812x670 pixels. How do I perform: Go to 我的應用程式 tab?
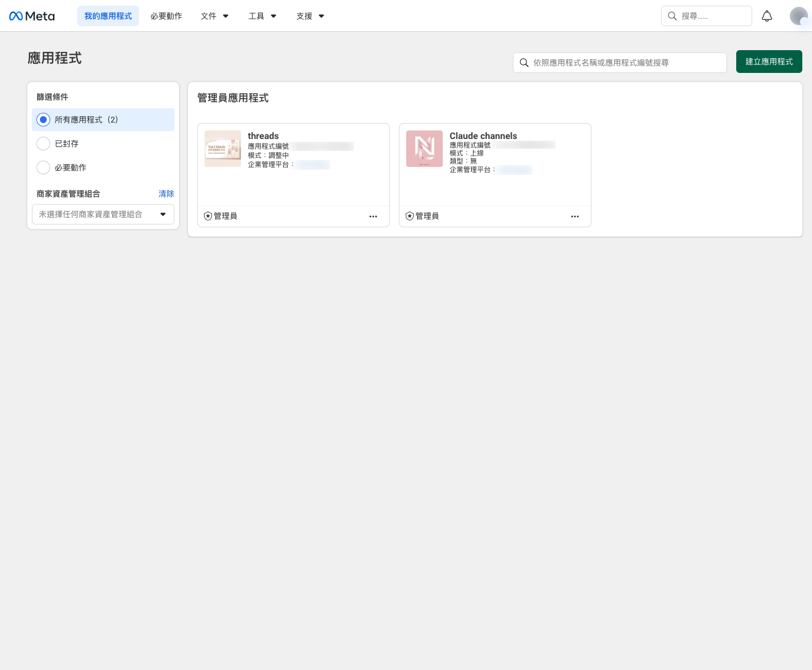[108, 16]
